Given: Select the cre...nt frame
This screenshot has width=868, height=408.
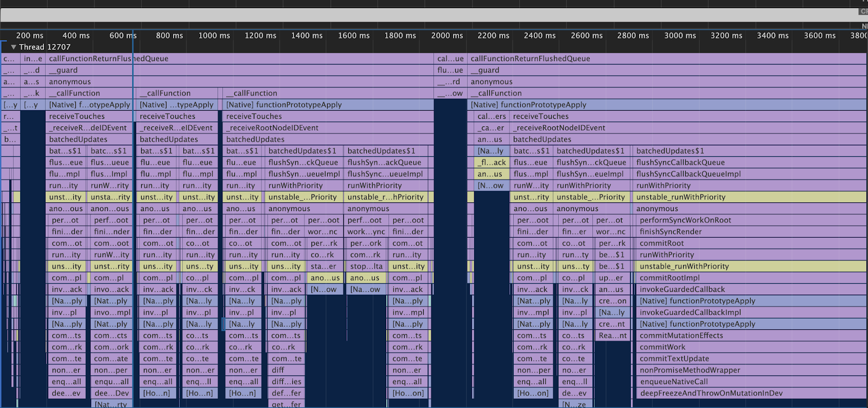Looking at the screenshot, I should 612,324.
